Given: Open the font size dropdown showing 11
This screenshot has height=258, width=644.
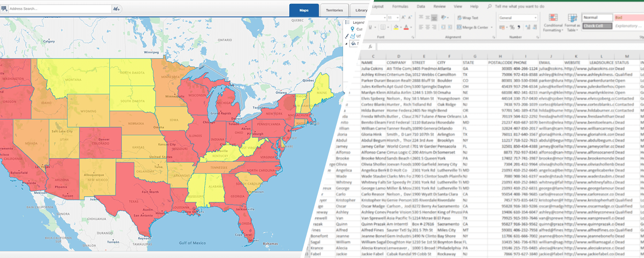Looking at the screenshot, I should pos(397,18).
